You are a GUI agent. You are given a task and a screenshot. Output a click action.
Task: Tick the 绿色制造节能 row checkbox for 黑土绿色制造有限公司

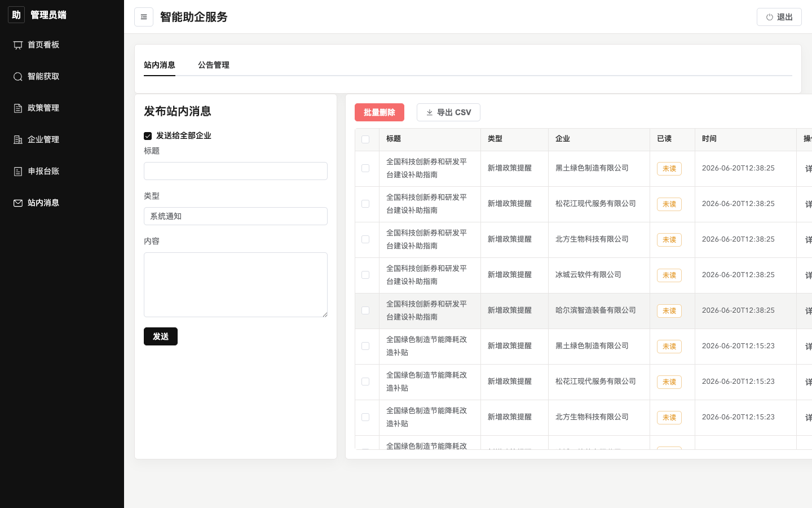coord(365,346)
